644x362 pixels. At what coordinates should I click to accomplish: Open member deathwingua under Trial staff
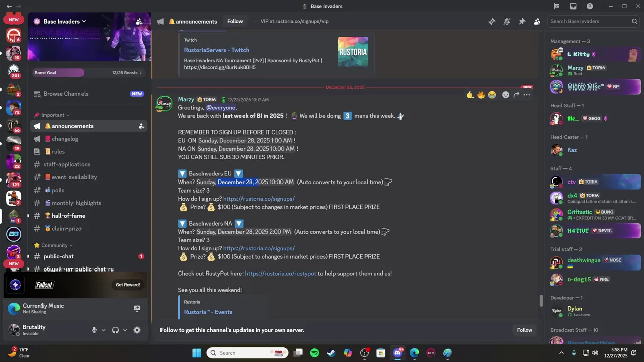point(595,263)
